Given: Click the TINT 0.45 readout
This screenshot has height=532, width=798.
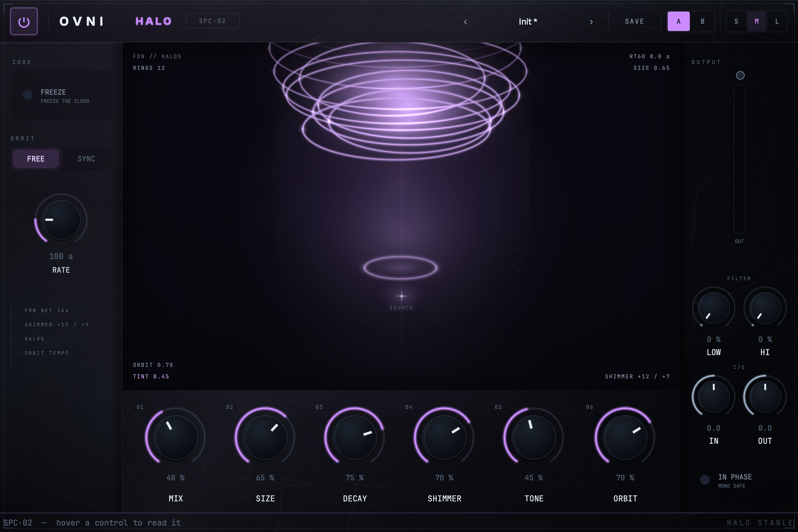Looking at the screenshot, I should click(x=151, y=377).
